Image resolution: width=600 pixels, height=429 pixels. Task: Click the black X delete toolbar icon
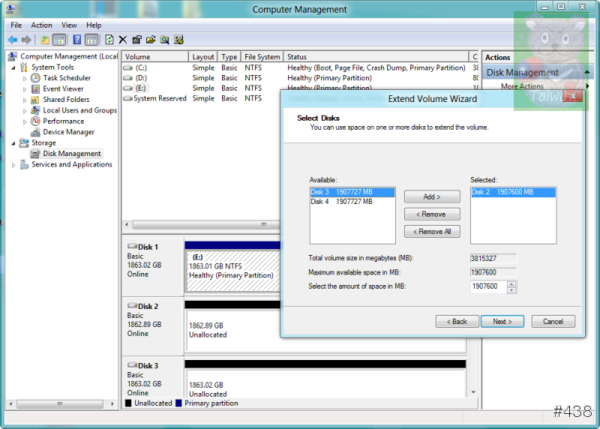(x=122, y=40)
